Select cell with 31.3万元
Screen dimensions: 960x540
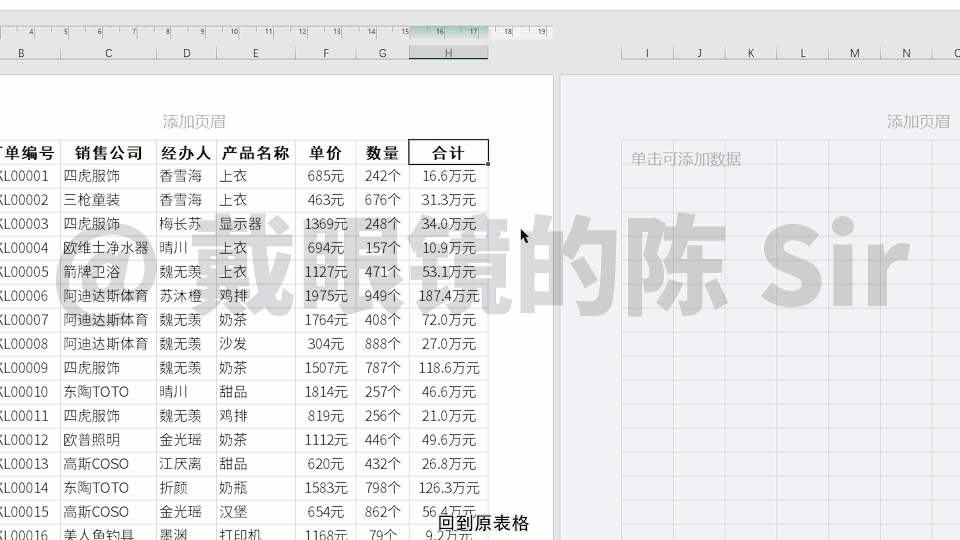[x=449, y=200]
